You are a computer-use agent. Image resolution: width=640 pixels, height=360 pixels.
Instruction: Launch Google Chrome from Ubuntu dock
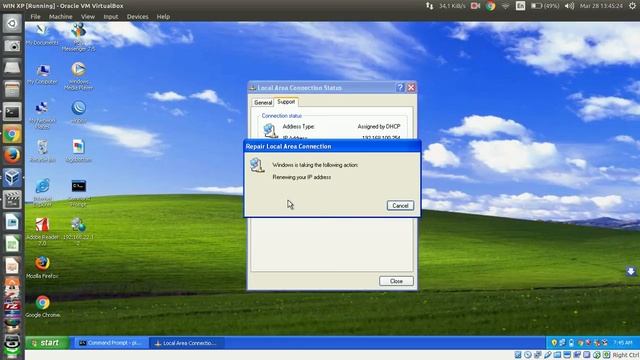(12, 134)
